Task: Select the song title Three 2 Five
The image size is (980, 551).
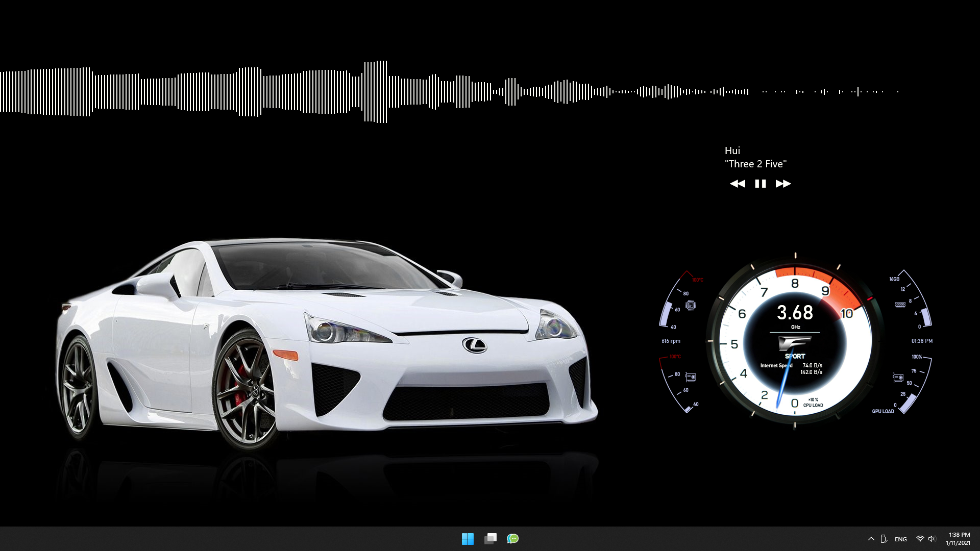Action: [x=756, y=164]
